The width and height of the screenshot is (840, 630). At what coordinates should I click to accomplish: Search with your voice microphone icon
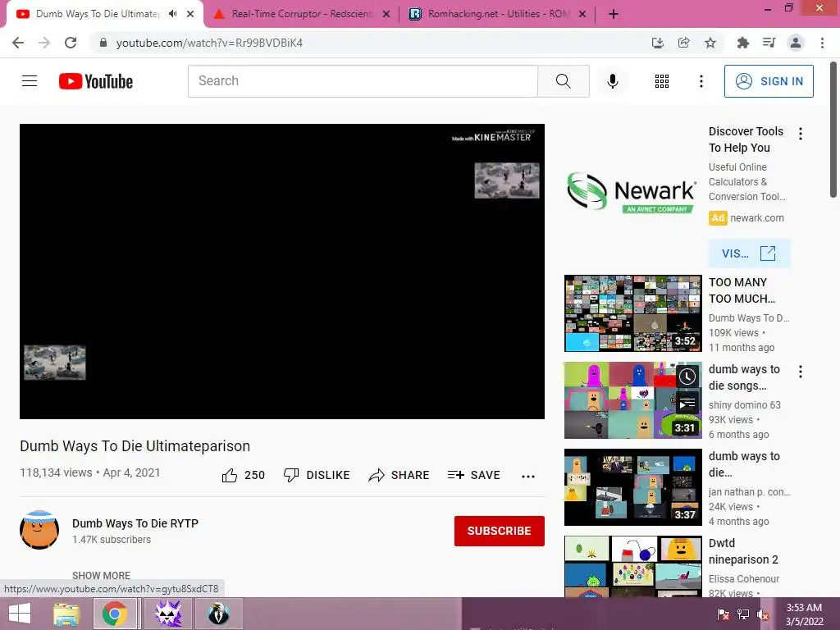[612, 81]
